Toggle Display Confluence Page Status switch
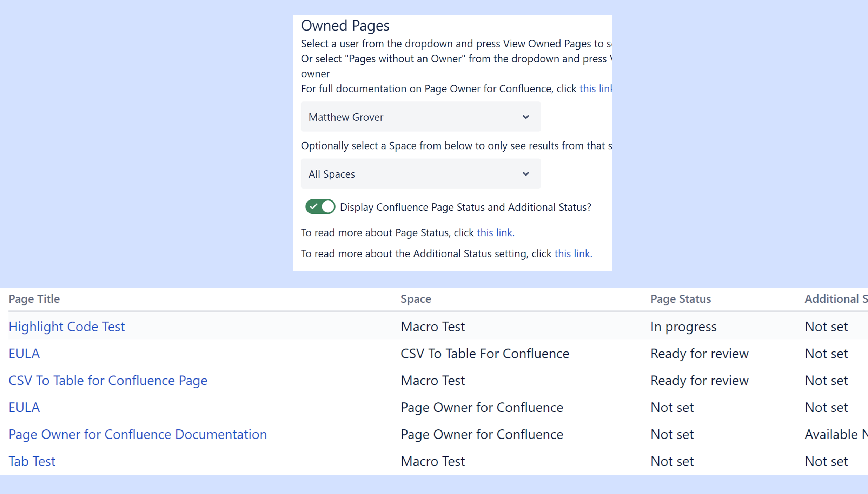This screenshot has width=868, height=494. (x=320, y=207)
